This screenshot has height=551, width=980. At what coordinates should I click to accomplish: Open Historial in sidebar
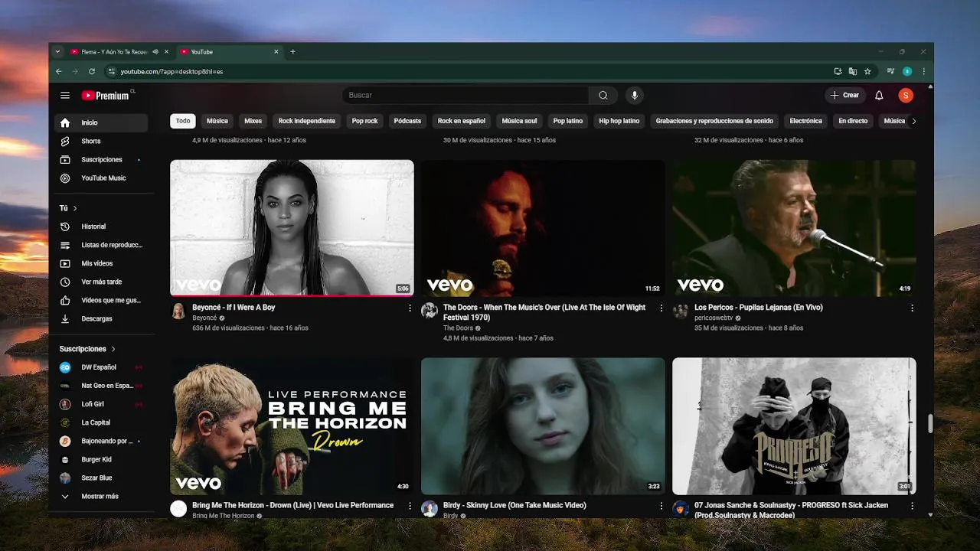point(101,227)
